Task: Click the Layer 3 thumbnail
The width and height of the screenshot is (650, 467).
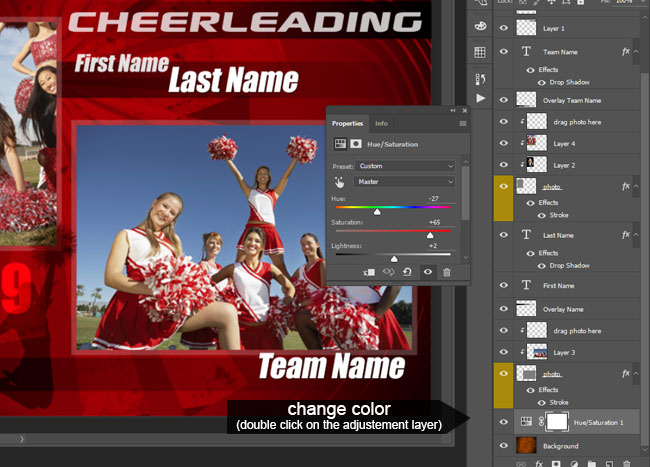Action: coord(536,352)
